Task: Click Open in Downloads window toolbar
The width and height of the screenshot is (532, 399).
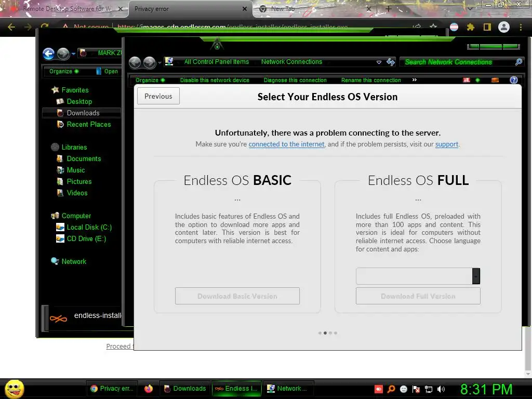Action: point(107,71)
